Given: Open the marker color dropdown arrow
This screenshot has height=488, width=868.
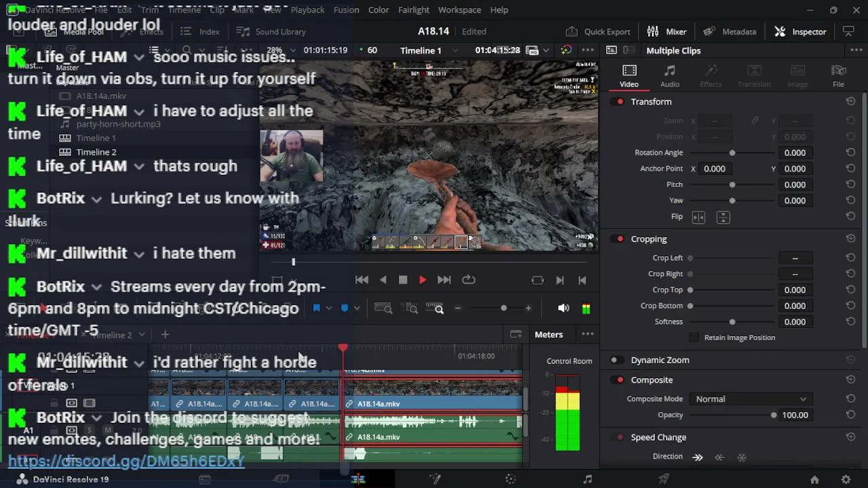Looking at the screenshot, I should tap(357, 308).
